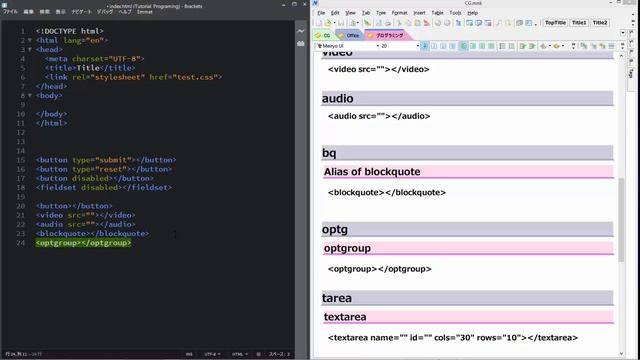
Task: Open the dropdown arrow beside the Open file icon
Action: 334,23
